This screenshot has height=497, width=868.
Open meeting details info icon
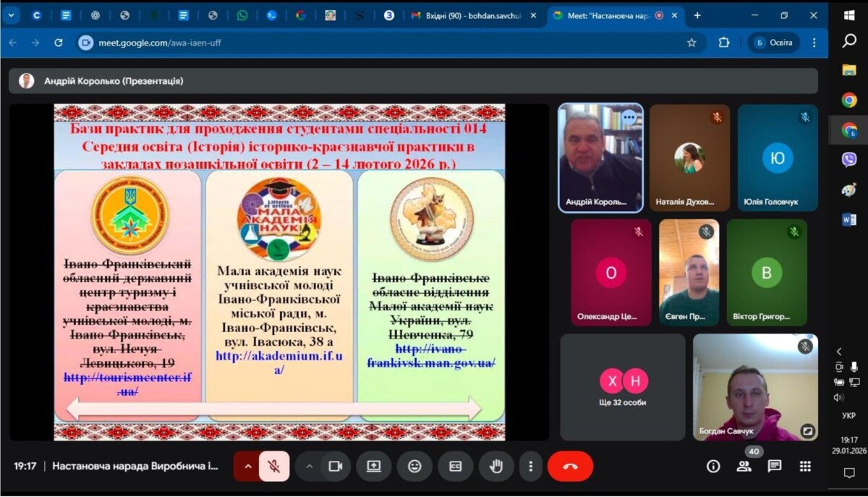point(713,467)
